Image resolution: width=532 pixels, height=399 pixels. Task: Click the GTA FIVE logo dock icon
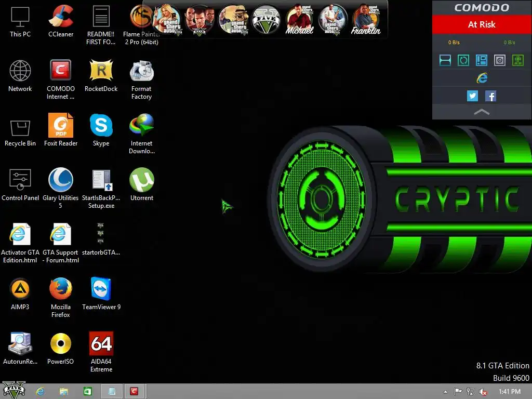click(x=267, y=20)
